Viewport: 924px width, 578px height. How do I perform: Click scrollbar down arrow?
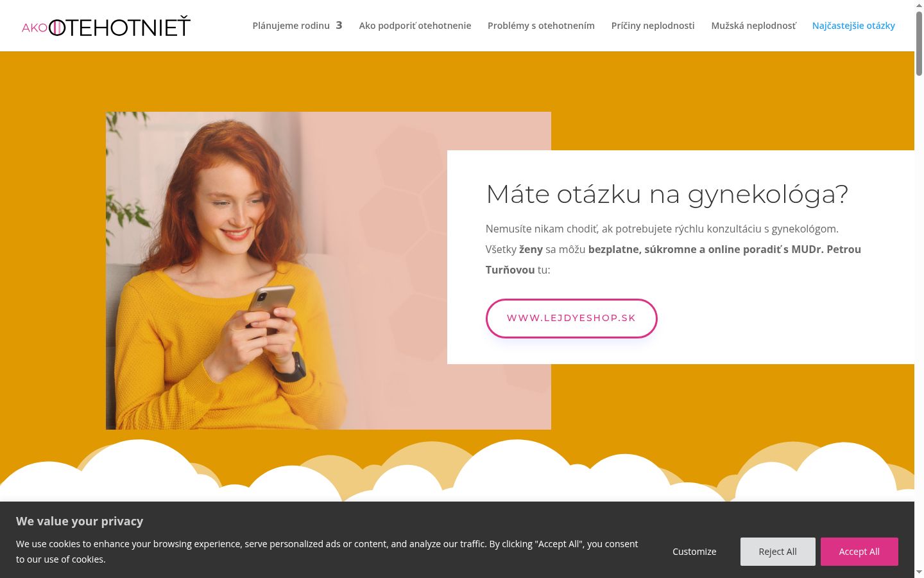click(x=919, y=572)
